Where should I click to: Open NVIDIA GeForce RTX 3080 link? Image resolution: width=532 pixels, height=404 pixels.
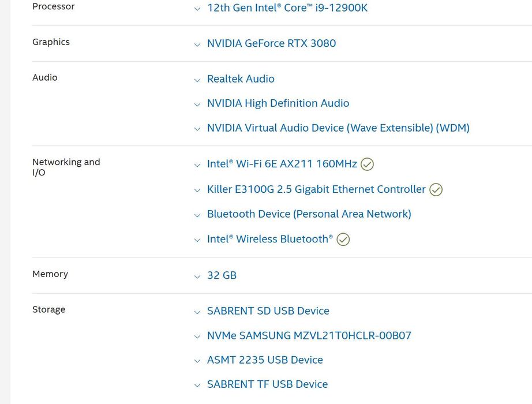[x=271, y=43]
